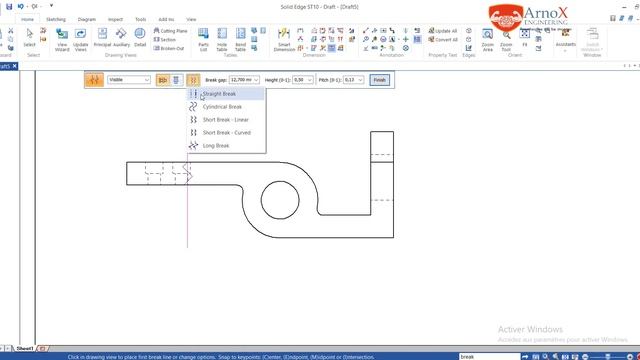Screen dimensions: 640x360
Task: Click the zoom out minus button
Action: click(585, 357)
